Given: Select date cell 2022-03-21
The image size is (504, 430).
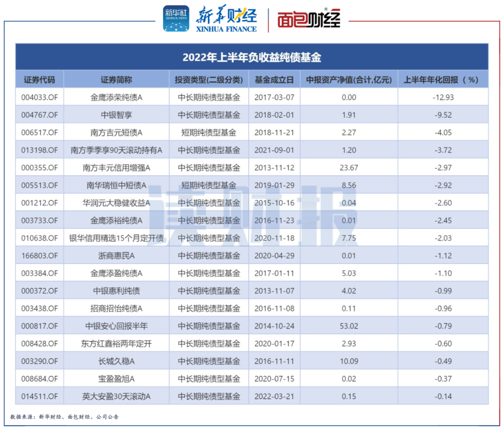Looking at the screenshot, I should (274, 396).
